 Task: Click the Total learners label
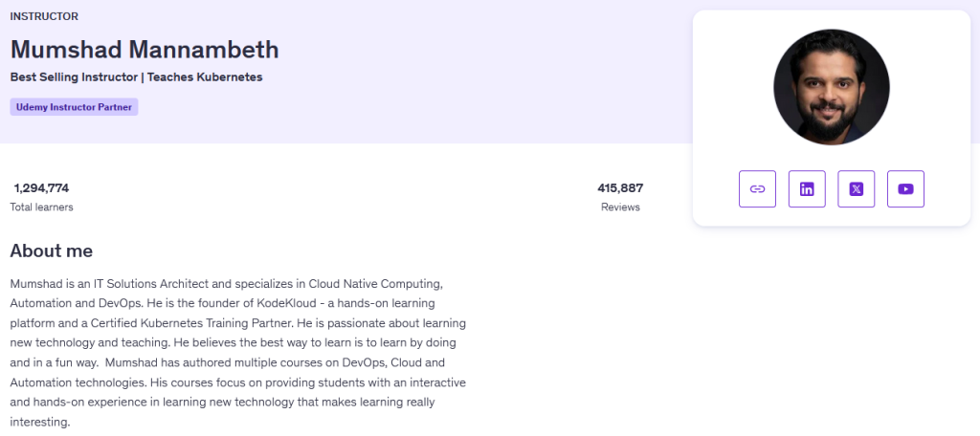(41, 207)
